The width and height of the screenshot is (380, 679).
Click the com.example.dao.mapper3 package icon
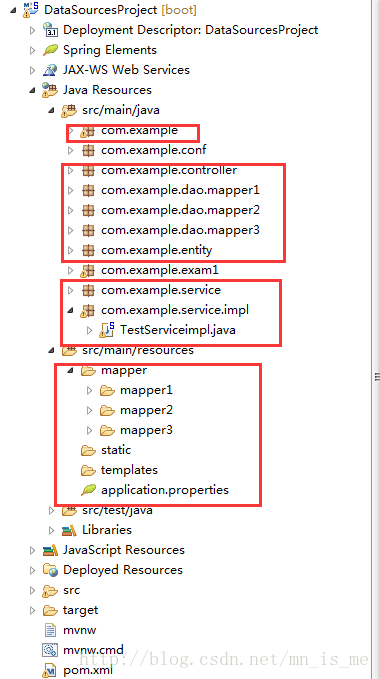point(88,230)
